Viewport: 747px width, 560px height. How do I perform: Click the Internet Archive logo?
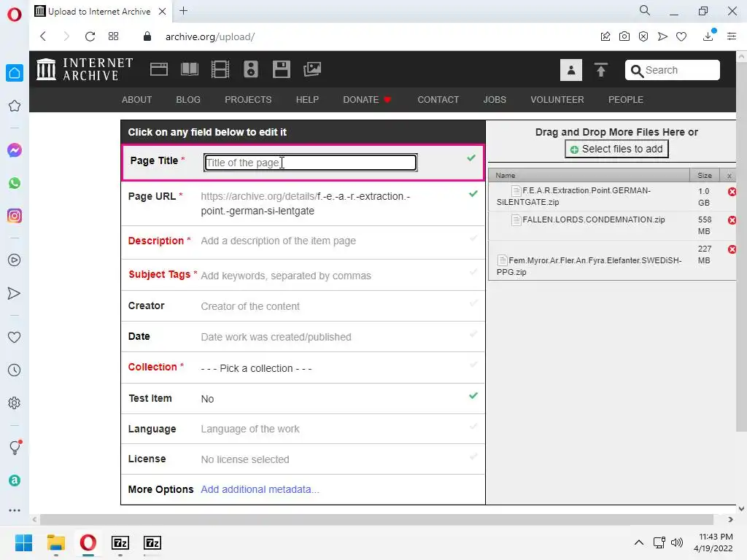[x=85, y=69]
